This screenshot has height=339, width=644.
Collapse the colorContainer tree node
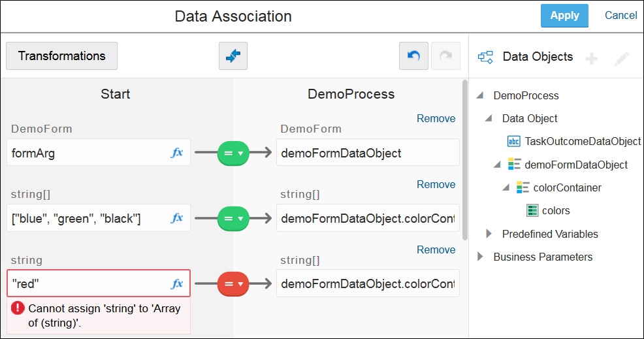pos(506,188)
